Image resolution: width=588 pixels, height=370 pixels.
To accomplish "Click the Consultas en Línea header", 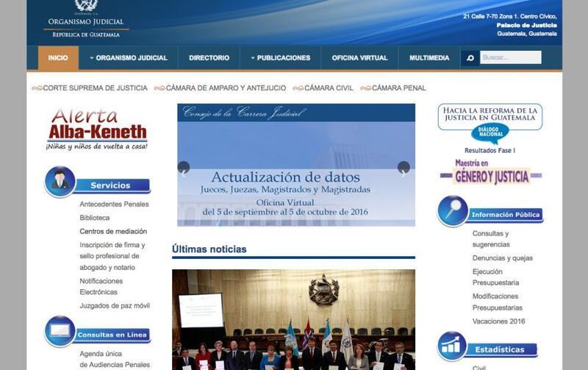I will coord(112,335).
